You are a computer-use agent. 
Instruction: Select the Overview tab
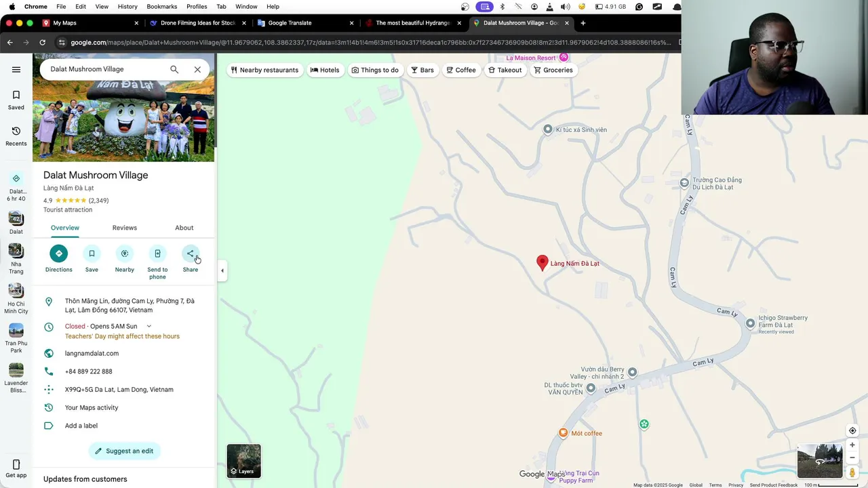pos(65,228)
